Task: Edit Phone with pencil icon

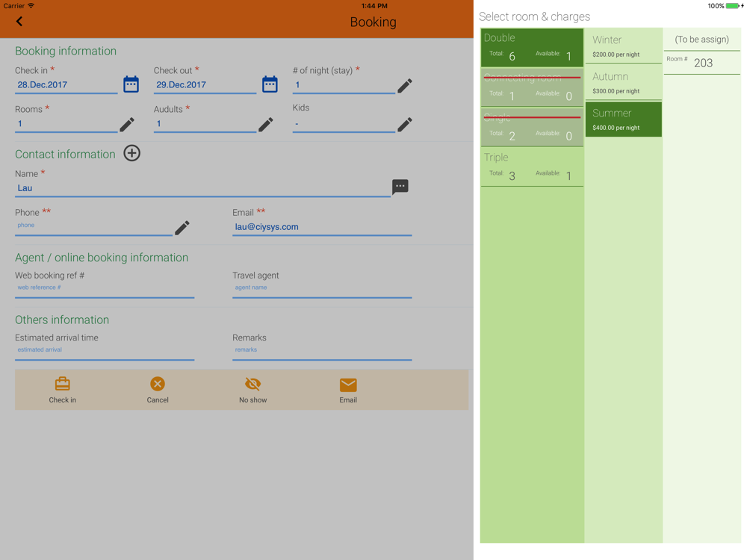Action: (x=182, y=228)
